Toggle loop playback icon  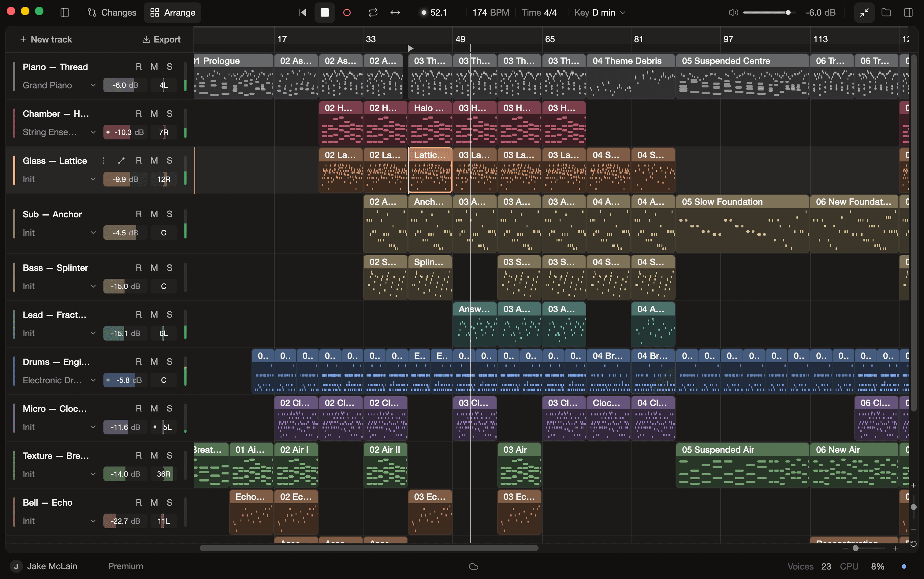[373, 13]
